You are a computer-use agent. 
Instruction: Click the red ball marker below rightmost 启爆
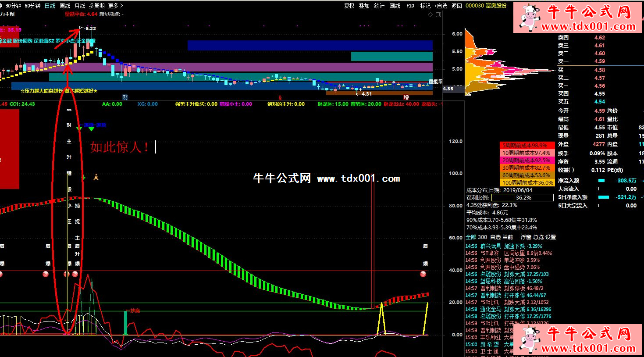[423, 274]
